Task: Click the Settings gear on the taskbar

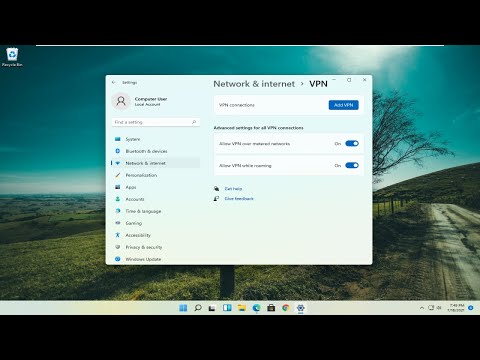Action: click(x=301, y=308)
